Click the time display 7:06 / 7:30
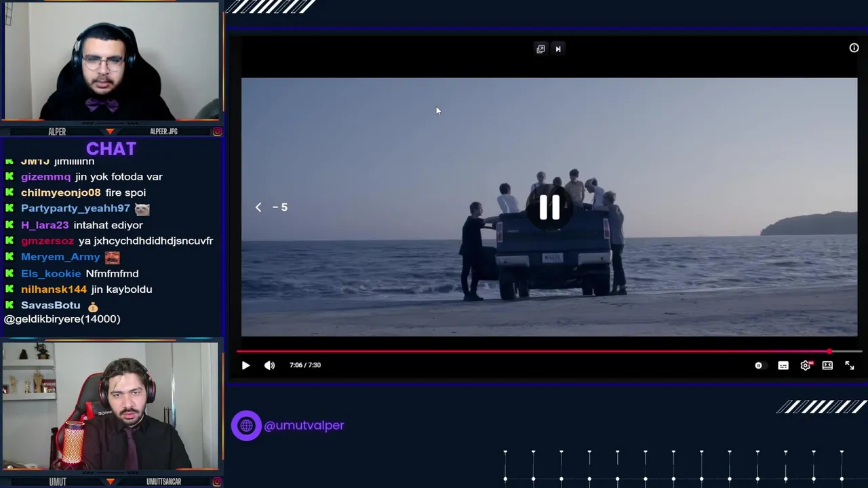The height and width of the screenshot is (488, 868). [x=305, y=365]
